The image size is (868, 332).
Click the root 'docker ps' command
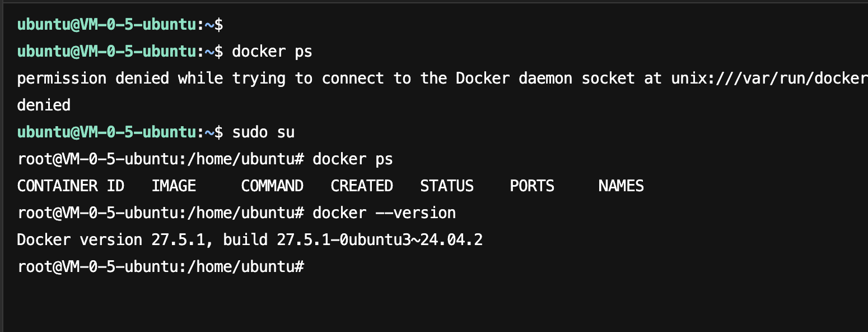[353, 159]
